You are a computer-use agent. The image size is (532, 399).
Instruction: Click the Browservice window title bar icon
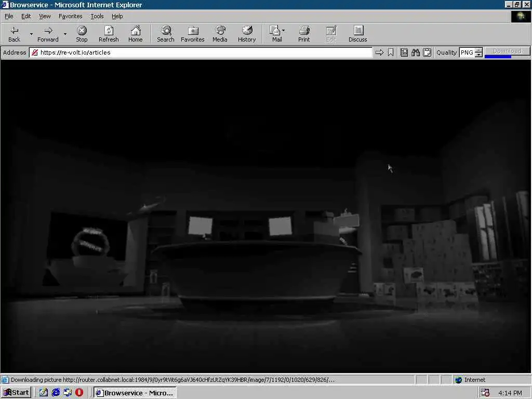coord(5,5)
